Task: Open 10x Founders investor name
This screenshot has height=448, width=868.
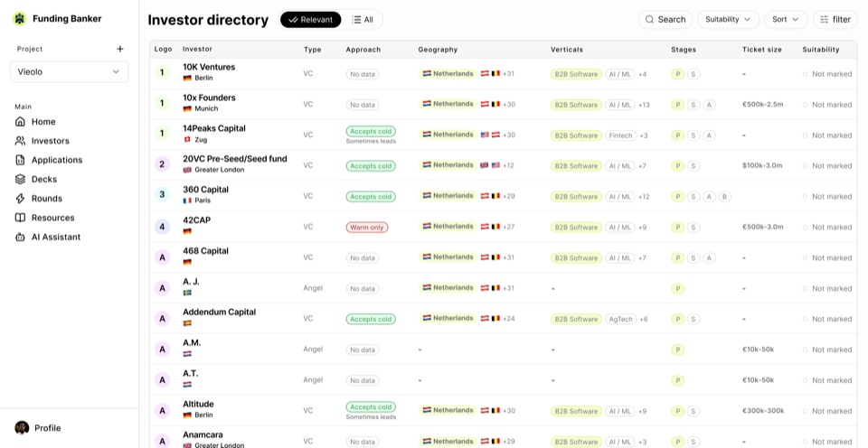Action: click(x=209, y=98)
